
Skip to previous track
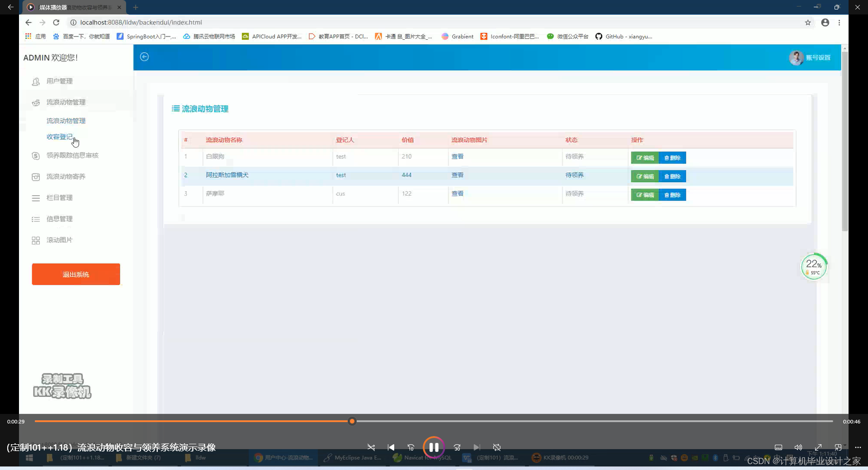tap(391, 447)
